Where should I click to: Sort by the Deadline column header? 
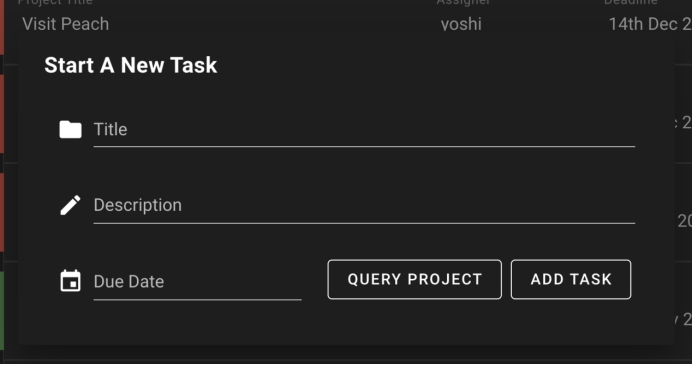pyautogui.click(x=631, y=2)
